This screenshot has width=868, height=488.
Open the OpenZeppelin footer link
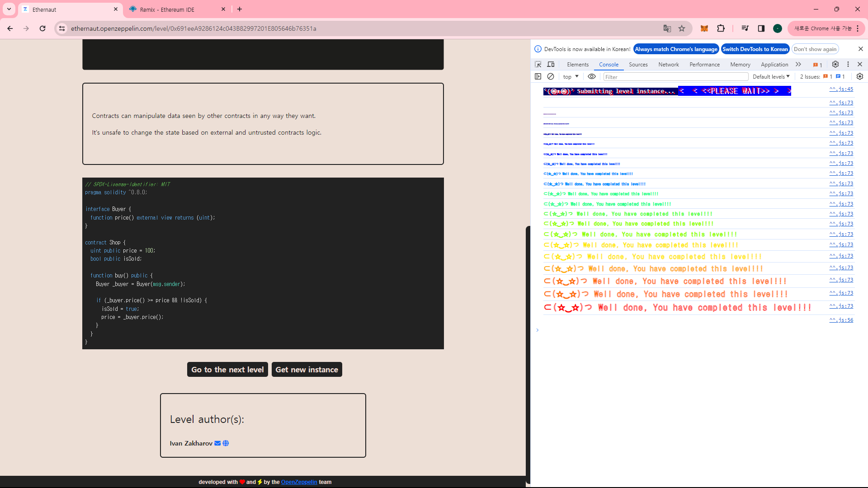coord(299,482)
